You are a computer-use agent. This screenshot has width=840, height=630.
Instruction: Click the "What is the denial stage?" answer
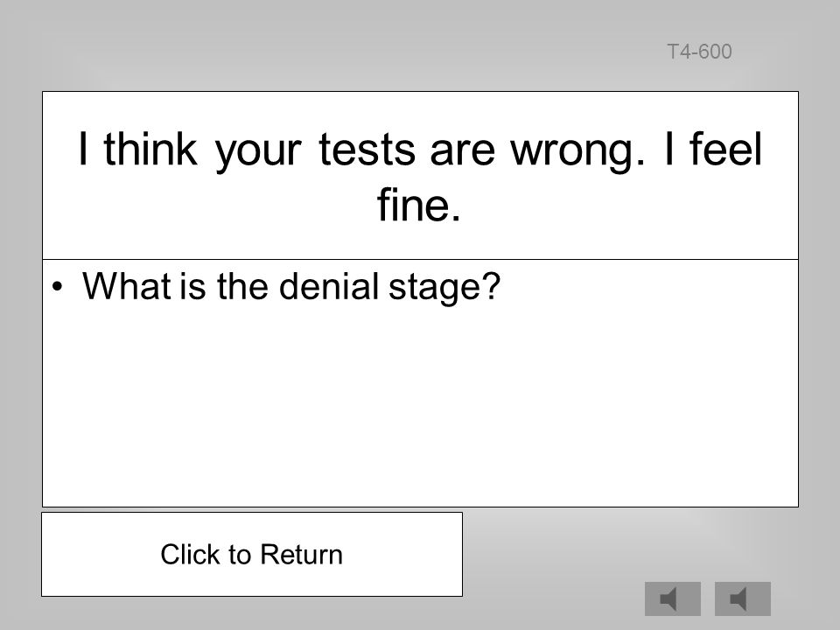pyautogui.click(x=290, y=287)
